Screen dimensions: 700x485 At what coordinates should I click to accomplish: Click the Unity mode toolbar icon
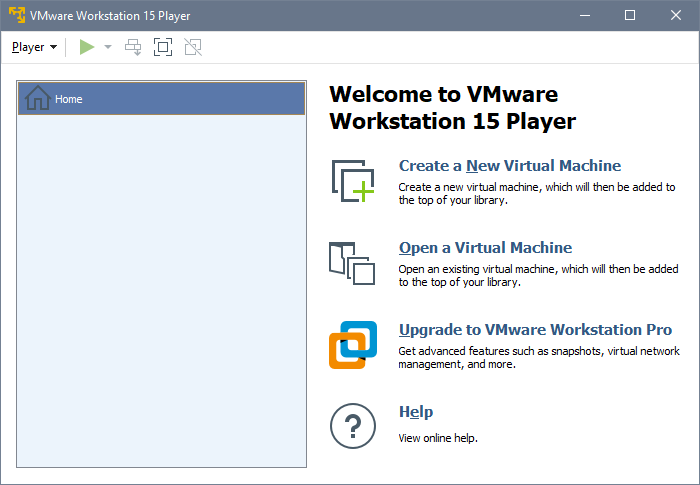(x=193, y=47)
